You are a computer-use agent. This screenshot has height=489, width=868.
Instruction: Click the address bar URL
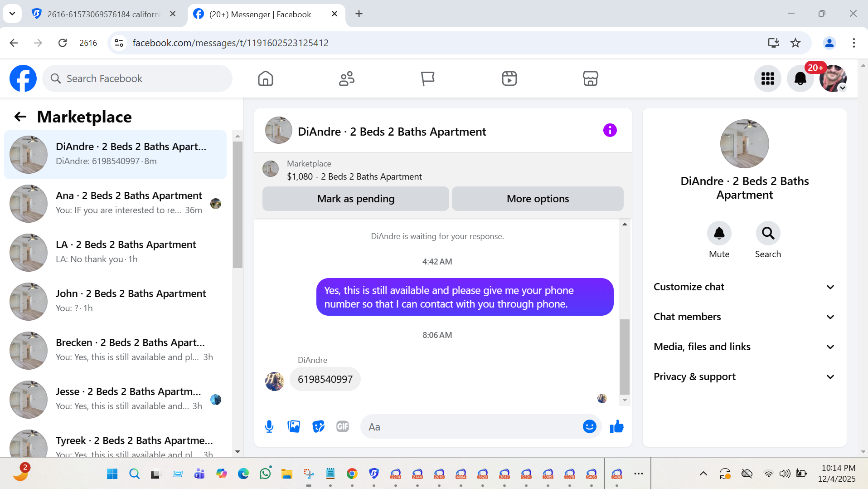click(x=230, y=43)
